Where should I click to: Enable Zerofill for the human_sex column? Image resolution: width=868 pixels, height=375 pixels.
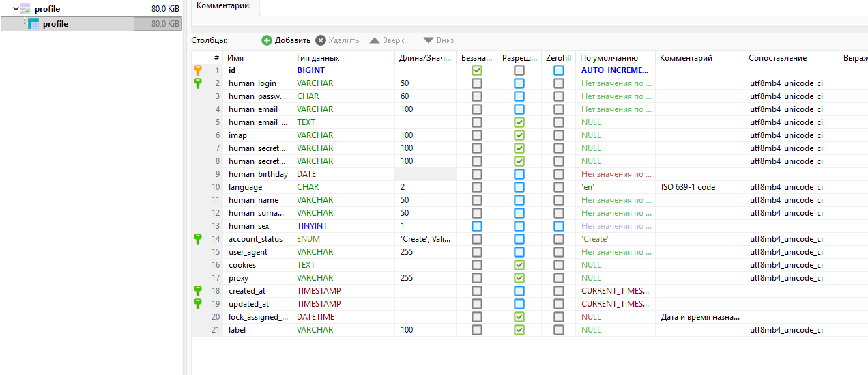pyautogui.click(x=559, y=226)
